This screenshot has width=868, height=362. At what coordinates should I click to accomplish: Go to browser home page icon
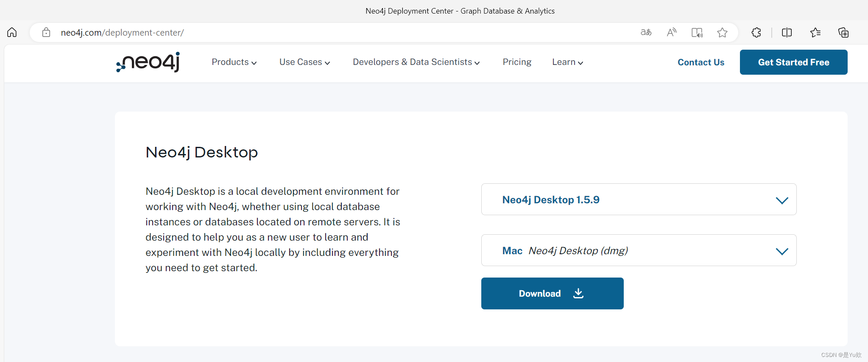[x=12, y=32]
